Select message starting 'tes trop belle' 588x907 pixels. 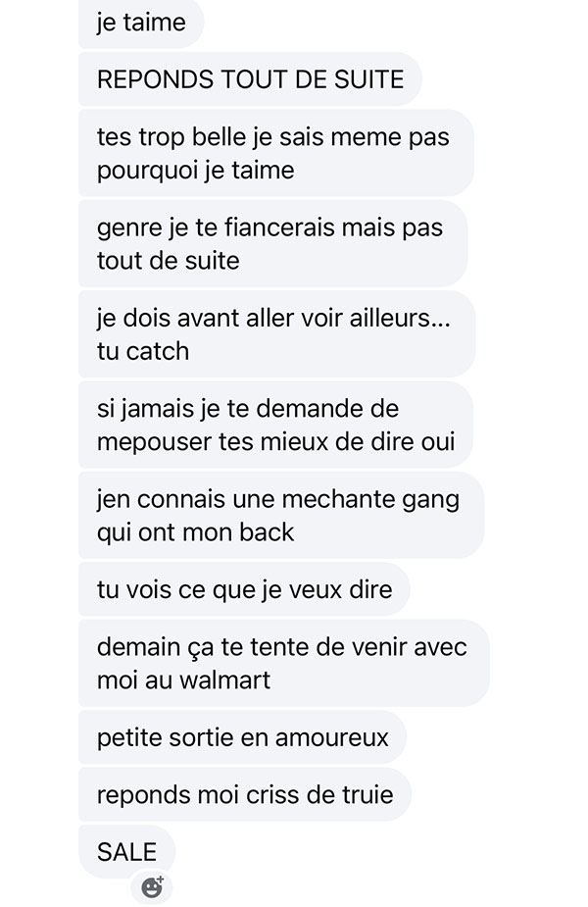275,153
